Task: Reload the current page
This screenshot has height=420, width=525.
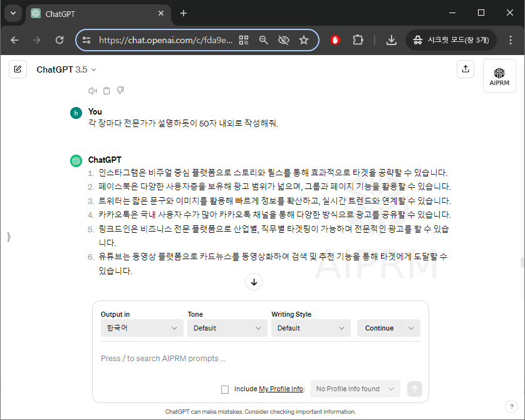Action: (x=60, y=40)
